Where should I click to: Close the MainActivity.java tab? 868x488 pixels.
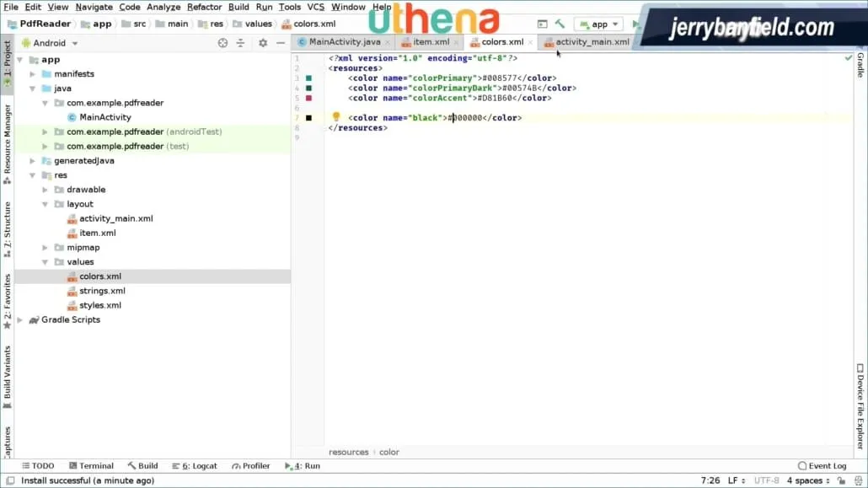(x=388, y=42)
